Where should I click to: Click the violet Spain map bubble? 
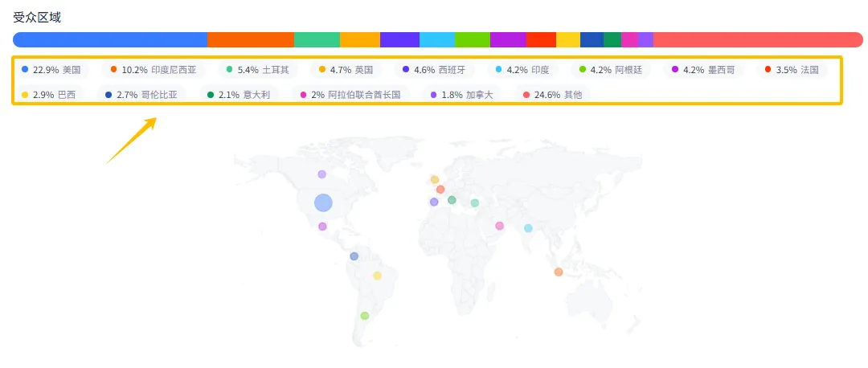pyautogui.click(x=434, y=202)
